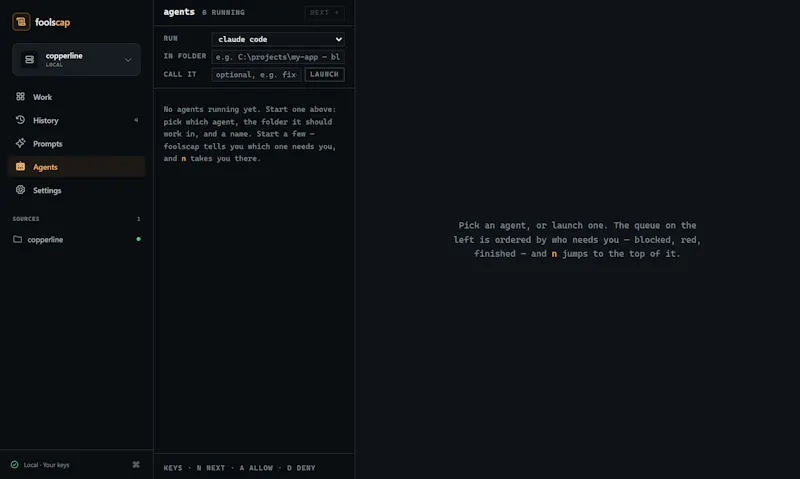Select the copperline source folder
This screenshot has height=479, width=800.
pyautogui.click(x=77, y=239)
